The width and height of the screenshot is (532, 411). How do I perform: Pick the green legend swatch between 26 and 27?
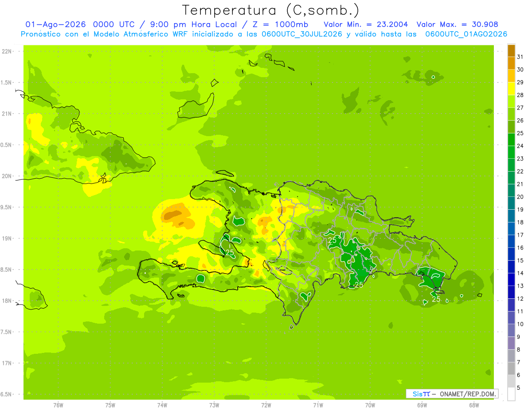pyautogui.click(x=511, y=114)
